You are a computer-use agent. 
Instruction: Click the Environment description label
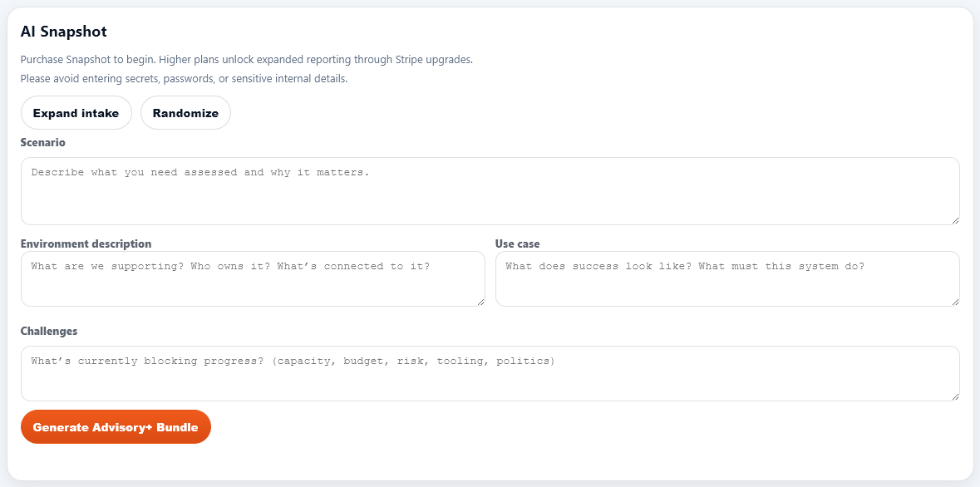[86, 243]
